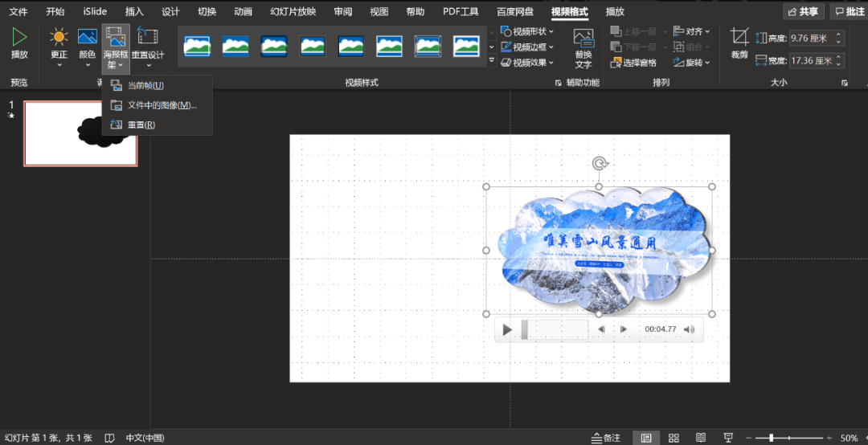Click the rotation handle above the video

coord(599,164)
